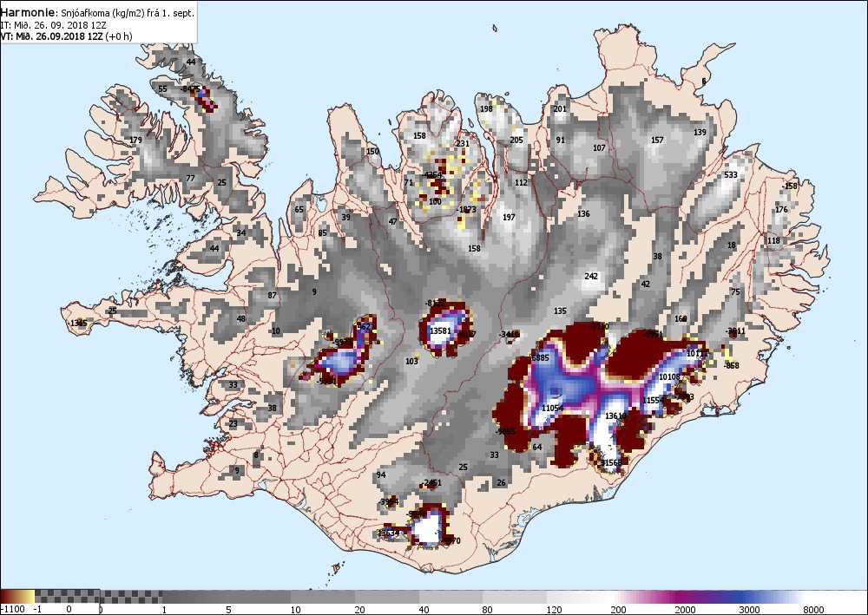Click the map value '201' in the north

click(x=560, y=108)
